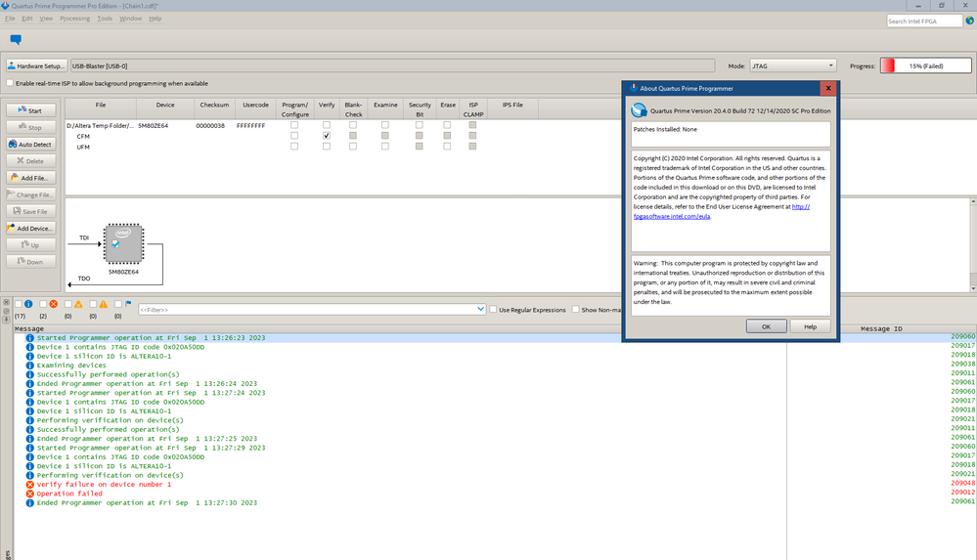Click the Up button in the sidebar
This screenshot has height=560, width=977.
31,244
